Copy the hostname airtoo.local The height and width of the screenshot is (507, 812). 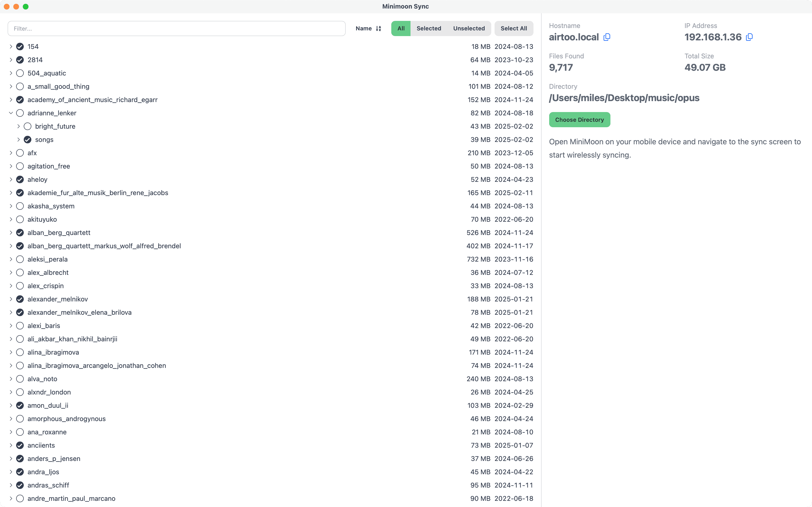[x=606, y=37]
